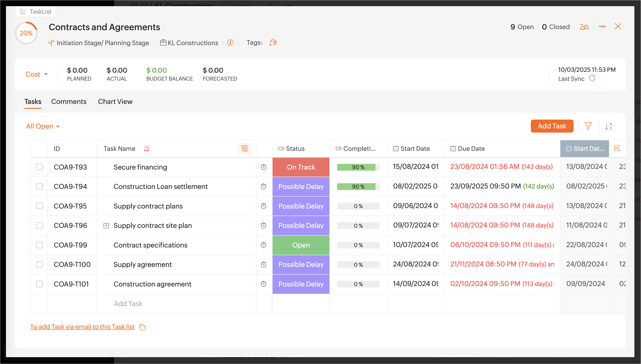Viewport: 641px width, 364px height.
Task: Open the Chart View tab
Action: [x=115, y=102]
